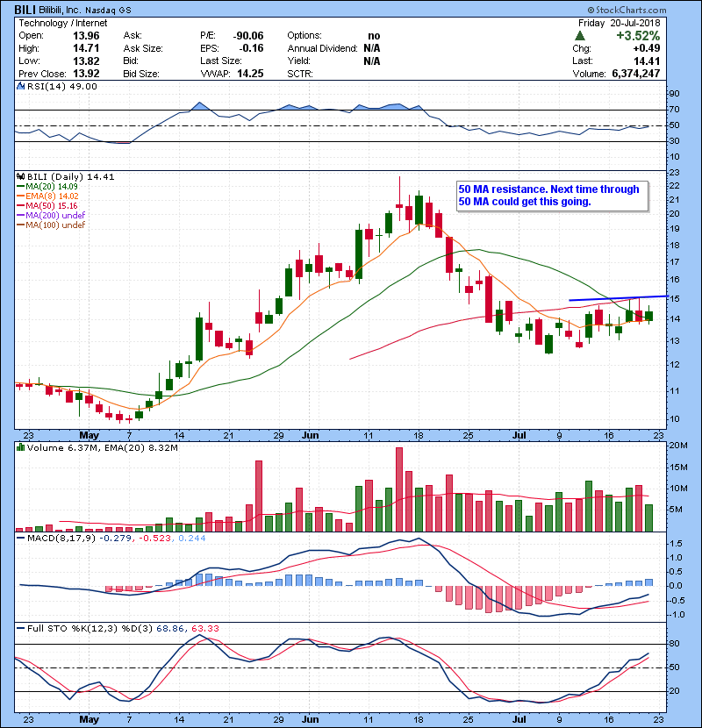Click the RSI 30 oversold axis label
Screen dimensions: 702x728
click(x=674, y=141)
